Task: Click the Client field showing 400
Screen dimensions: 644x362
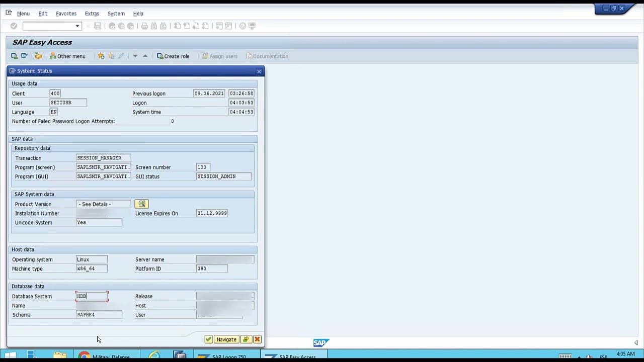Action: [55, 94]
